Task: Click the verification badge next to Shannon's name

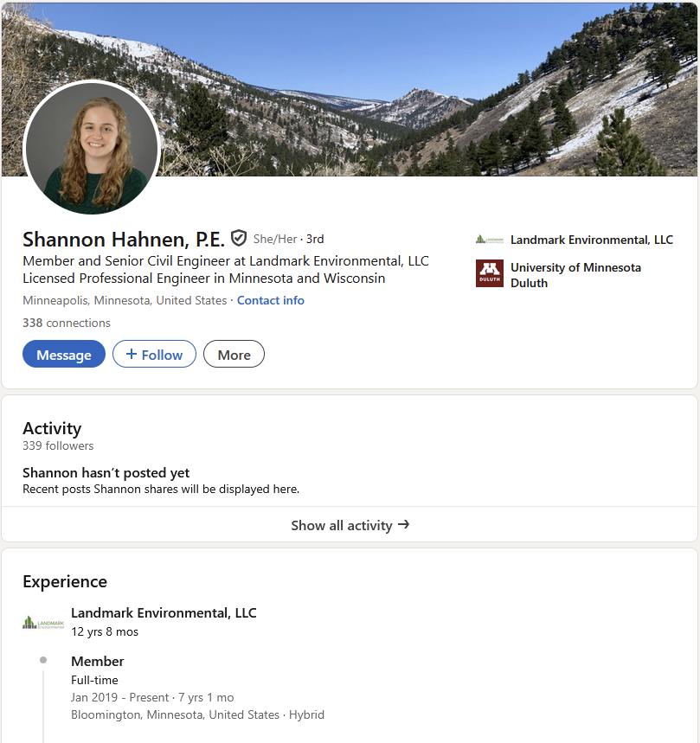Action: tap(239, 238)
